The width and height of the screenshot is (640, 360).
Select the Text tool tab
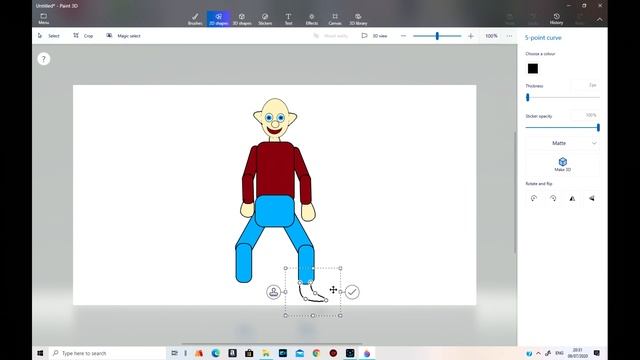point(288,19)
